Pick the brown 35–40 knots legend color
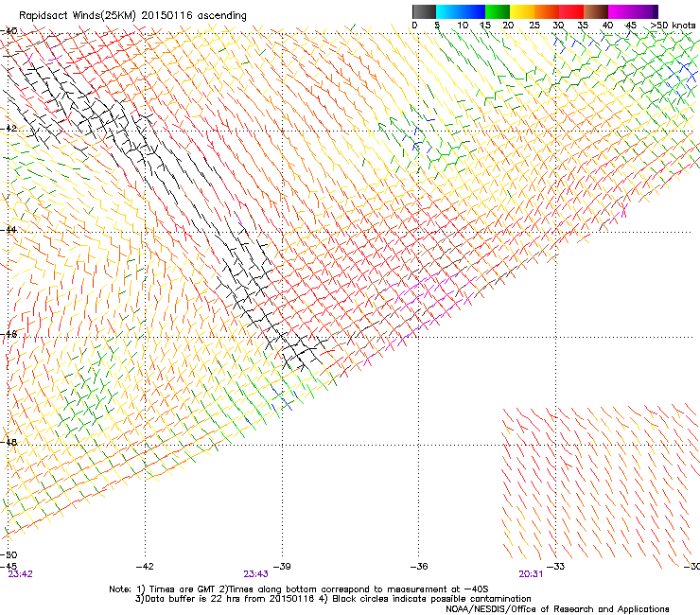The height and width of the screenshot is (615, 700). pyautogui.click(x=596, y=11)
